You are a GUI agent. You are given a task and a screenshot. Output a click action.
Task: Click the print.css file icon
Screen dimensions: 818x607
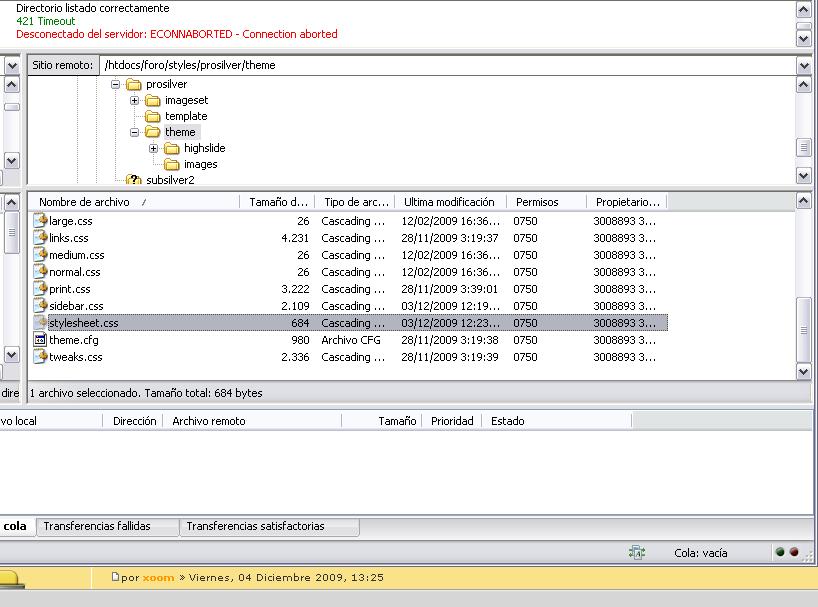coord(40,289)
